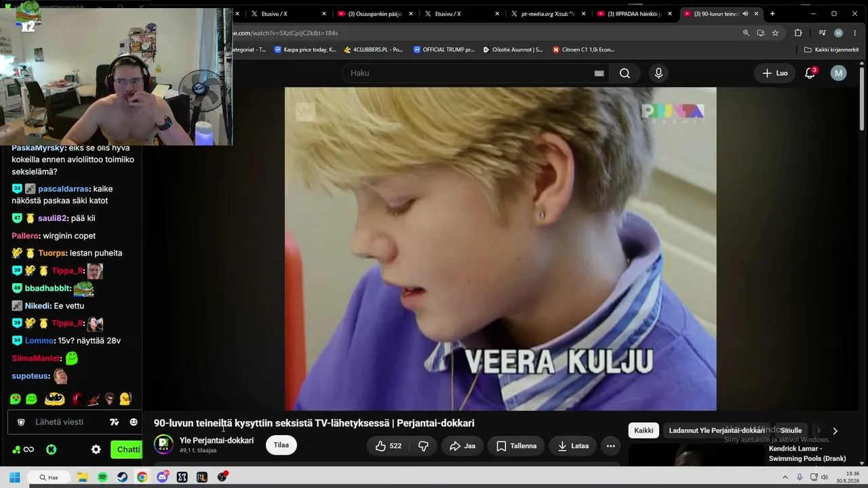Viewport: 868px width, 488px height.
Task: Open the Oikotie Asunnot bookmark
Action: coord(513,49)
